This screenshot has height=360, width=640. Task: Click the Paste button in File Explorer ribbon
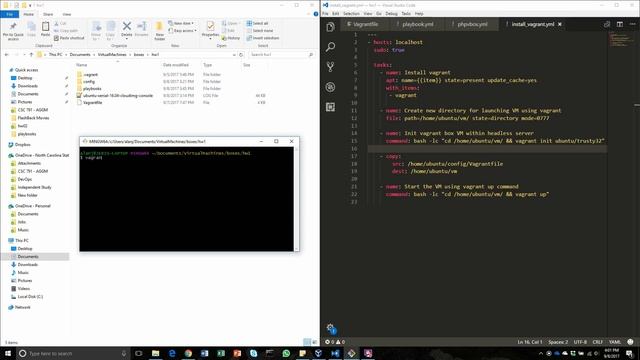[x=45, y=29]
